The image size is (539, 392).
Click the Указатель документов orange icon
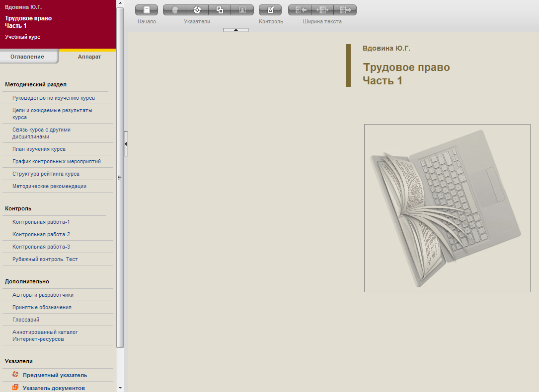[x=15, y=387]
